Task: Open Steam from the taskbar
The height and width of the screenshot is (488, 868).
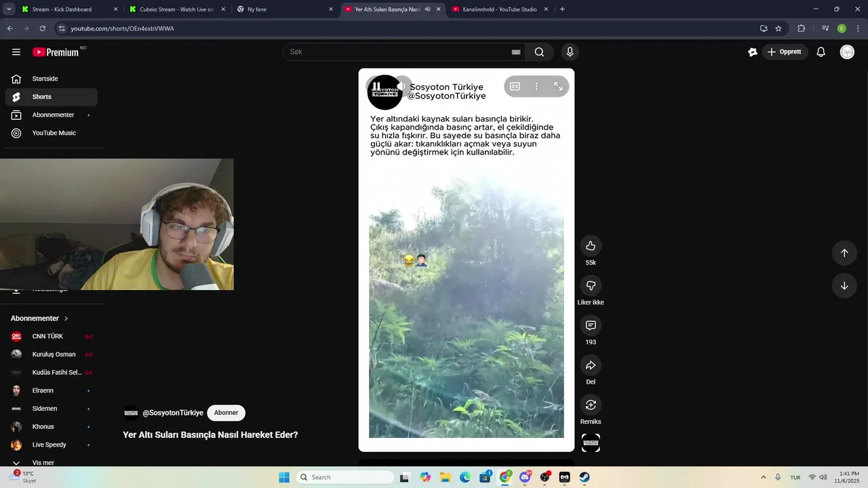Action: [x=585, y=477]
